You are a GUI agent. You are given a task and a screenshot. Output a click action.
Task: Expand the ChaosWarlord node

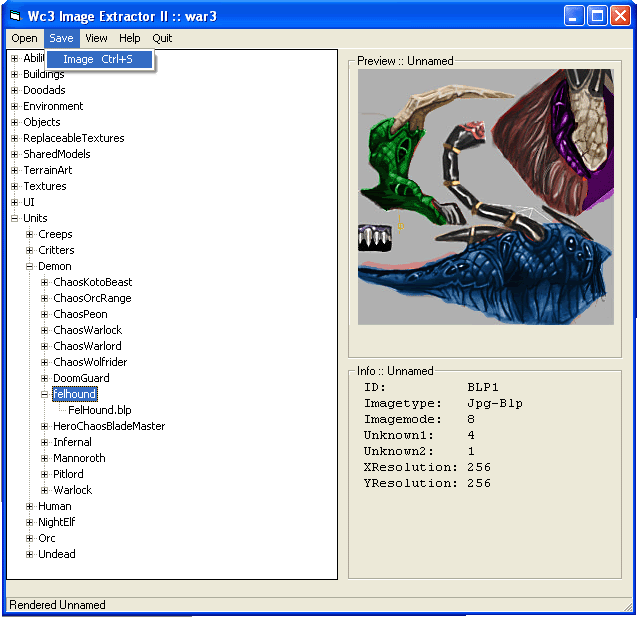pos(44,347)
